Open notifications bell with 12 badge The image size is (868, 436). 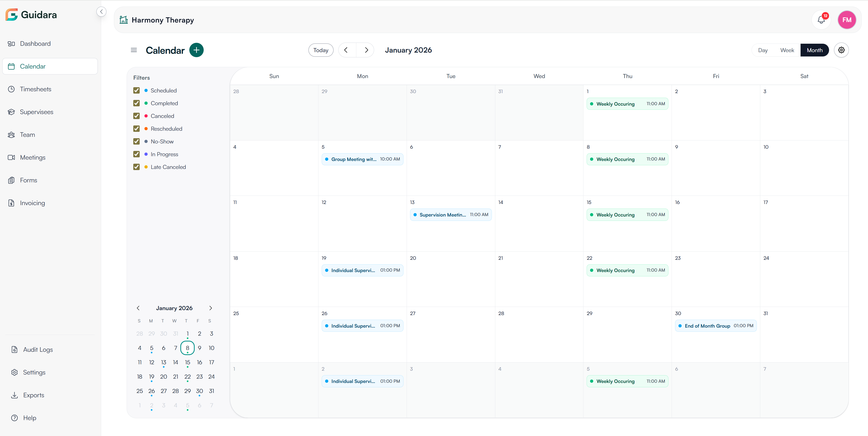(821, 20)
